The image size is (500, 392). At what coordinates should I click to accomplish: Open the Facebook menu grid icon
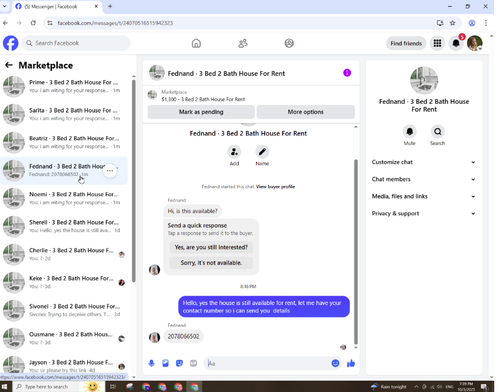point(437,43)
